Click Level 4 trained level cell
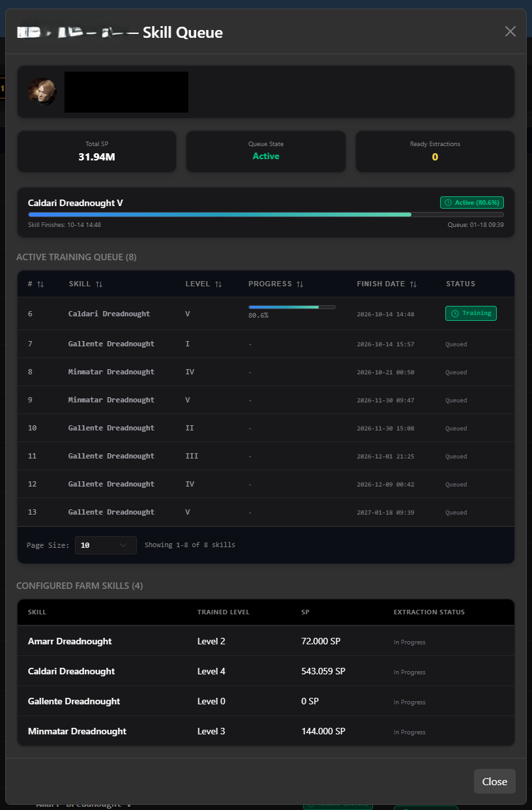532x810 pixels. tap(211, 671)
